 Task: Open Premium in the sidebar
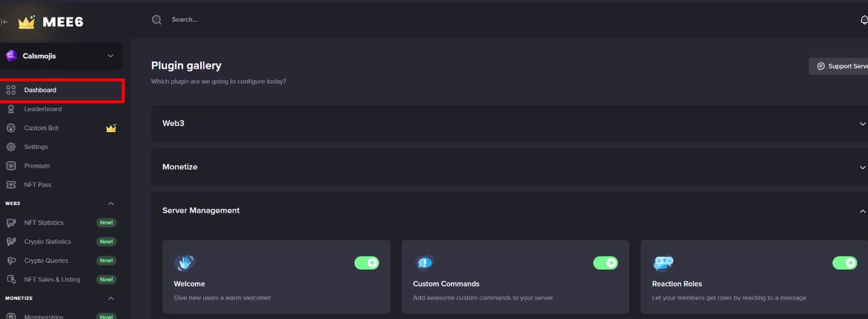(x=37, y=166)
